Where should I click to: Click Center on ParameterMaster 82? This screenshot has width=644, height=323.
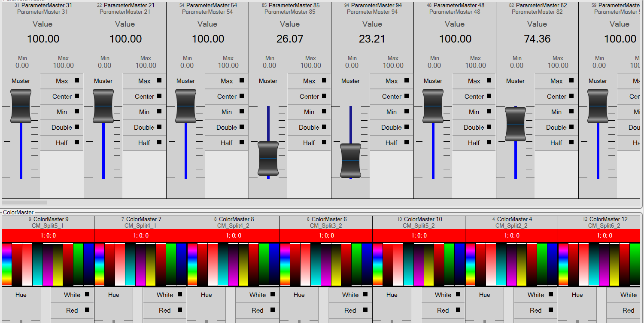pyautogui.click(x=556, y=97)
